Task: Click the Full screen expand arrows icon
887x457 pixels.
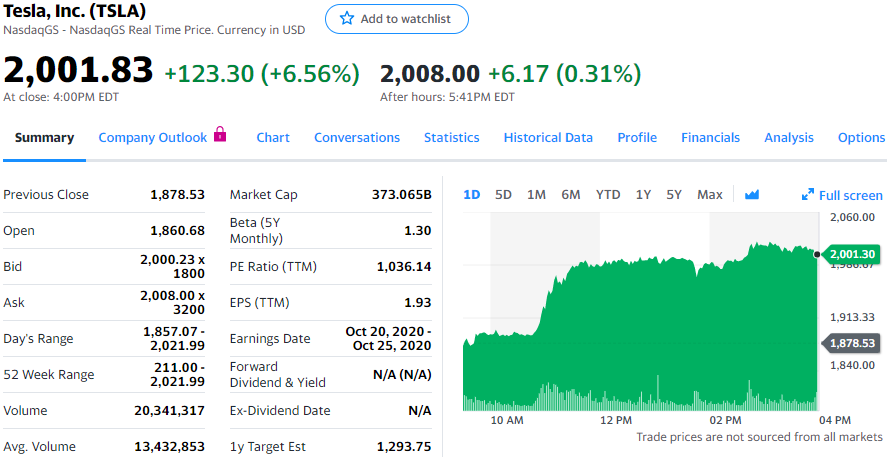Action: [808, 195]
